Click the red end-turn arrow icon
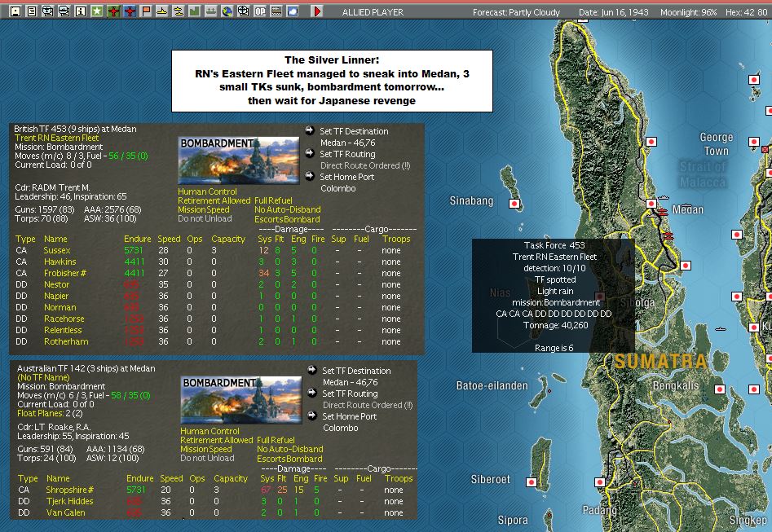 (317, 11)
